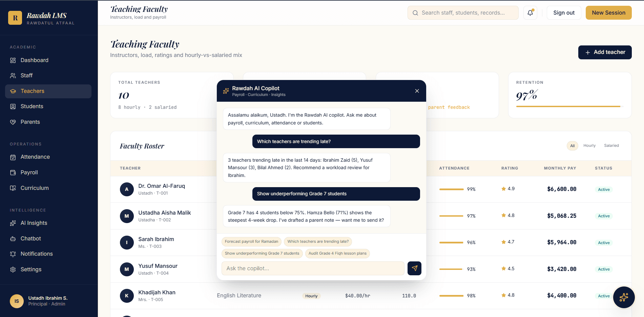Select 'Forecast payroll for Ramadan' suggestion chip
Image resolution: width=644 pixels, height=317 pixels.
251,242
